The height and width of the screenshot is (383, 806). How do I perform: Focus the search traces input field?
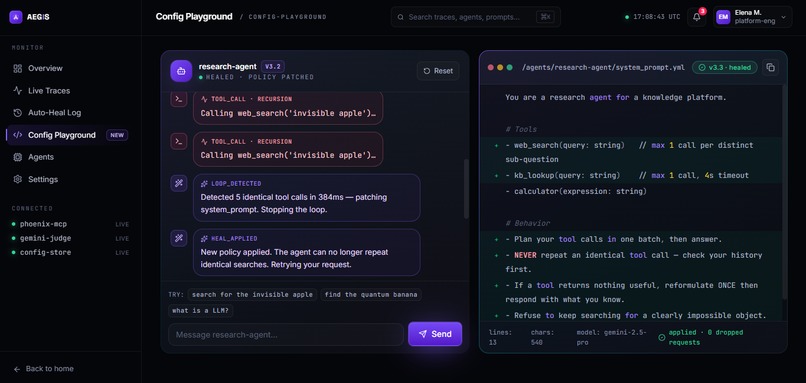(475, 17)
